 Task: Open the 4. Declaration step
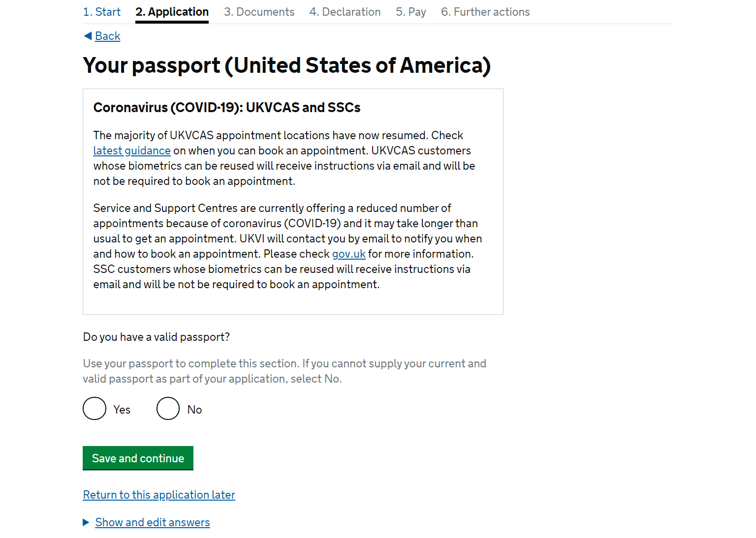(345, 12)
